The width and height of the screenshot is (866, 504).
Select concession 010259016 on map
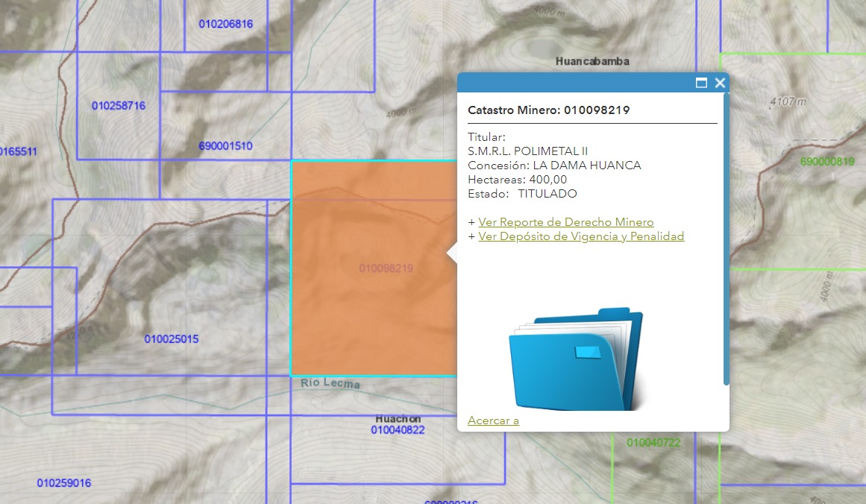coord(64,483)
